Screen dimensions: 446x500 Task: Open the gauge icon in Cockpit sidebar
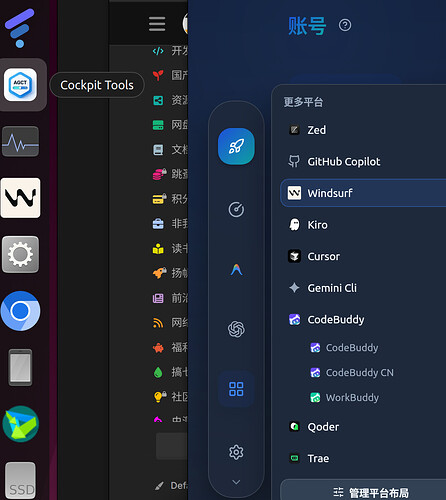pyautogui.click(x=236, y=209)
